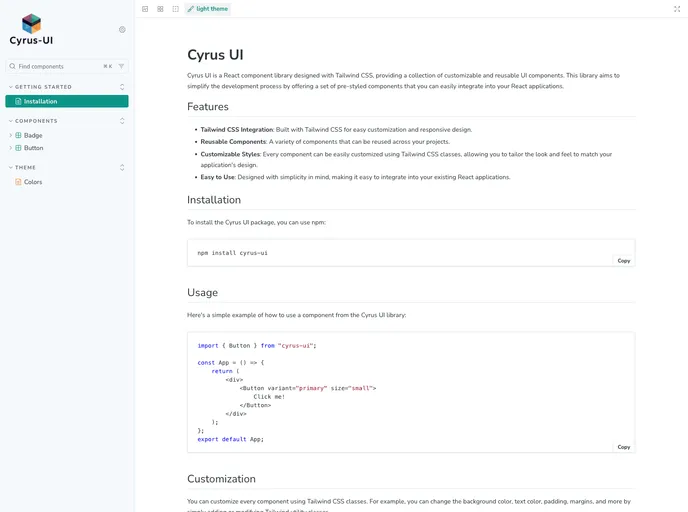
Task: Click the THEME section label
Action: pos(25,167)
